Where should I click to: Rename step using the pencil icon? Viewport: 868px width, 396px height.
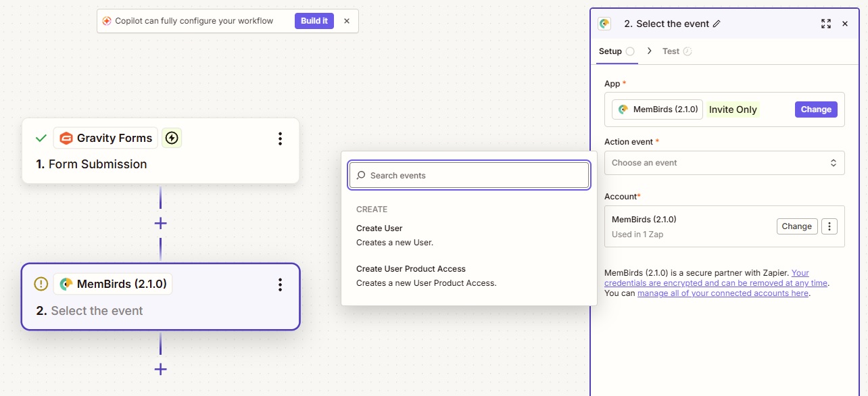click(717, 24)
